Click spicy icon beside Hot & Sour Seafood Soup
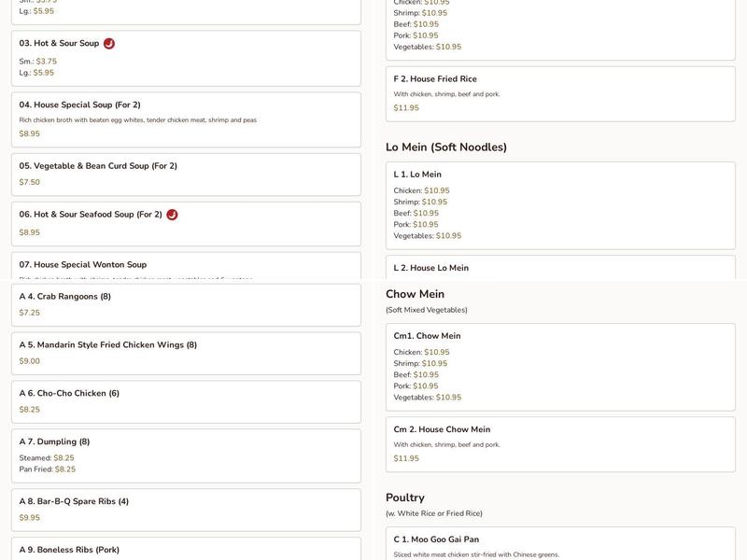This screenshot has width=747, height=560. [172, 215]
